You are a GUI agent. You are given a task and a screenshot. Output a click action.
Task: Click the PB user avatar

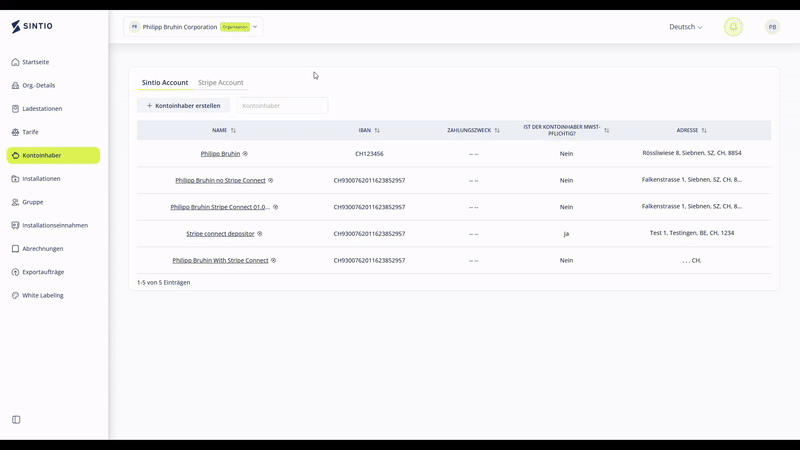[772, 27]
